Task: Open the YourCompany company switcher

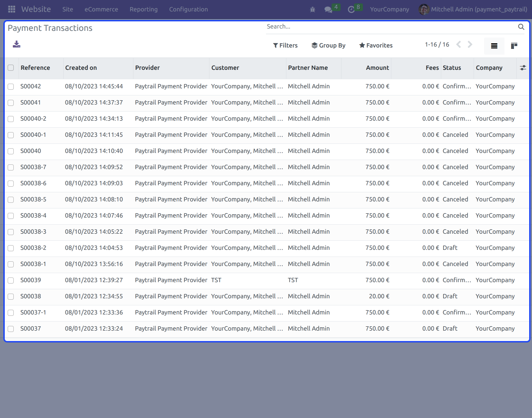Action: pos(389,9)
